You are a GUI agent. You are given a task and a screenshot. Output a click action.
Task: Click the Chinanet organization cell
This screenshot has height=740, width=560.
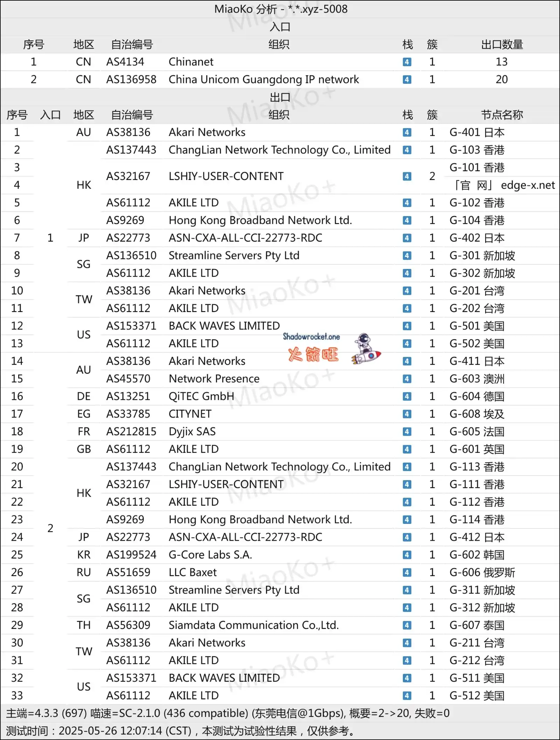click(191, 62)
